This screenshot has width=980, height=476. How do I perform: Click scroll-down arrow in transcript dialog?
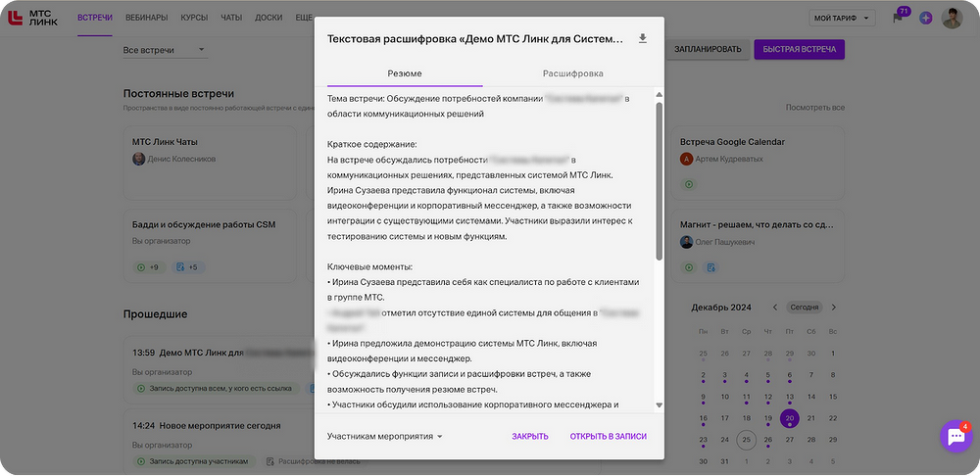coord(659,405)
